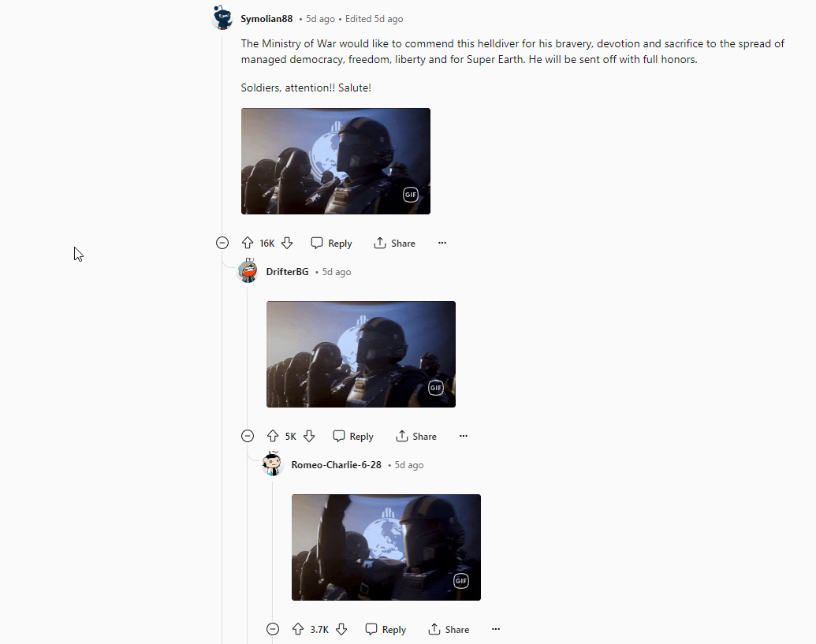Upvote Symolian88's comment
This screenshot has height=644, width=816.
[248, 243]
